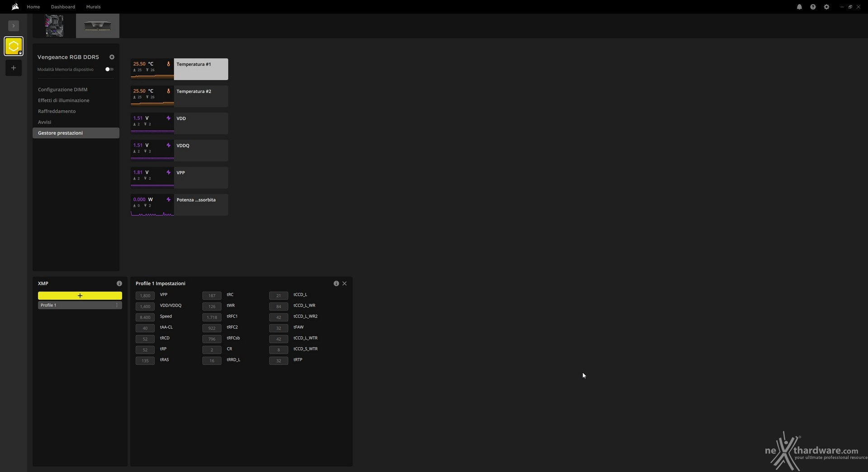Image resolution: width=868 pixels, height=472 pixels.
Task: Open Vengeance RGB DDR5 device settings gear
Action: 112,57
